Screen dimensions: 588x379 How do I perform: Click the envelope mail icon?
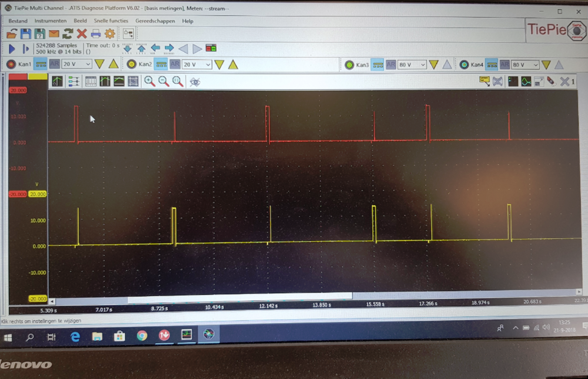coord(54,34)
